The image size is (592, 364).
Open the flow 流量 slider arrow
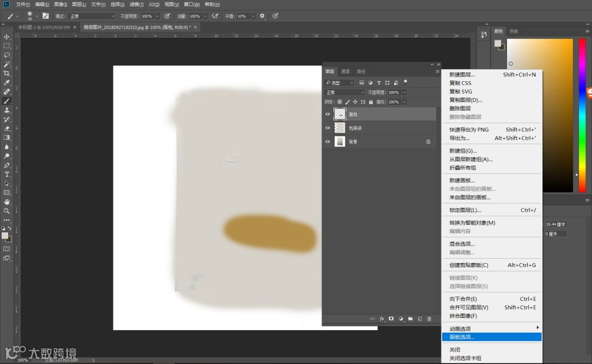tap(205, 16)
